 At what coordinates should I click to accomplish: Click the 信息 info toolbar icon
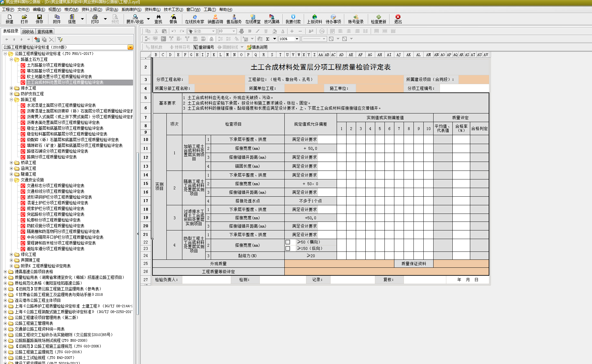click(x=72, y=19)
